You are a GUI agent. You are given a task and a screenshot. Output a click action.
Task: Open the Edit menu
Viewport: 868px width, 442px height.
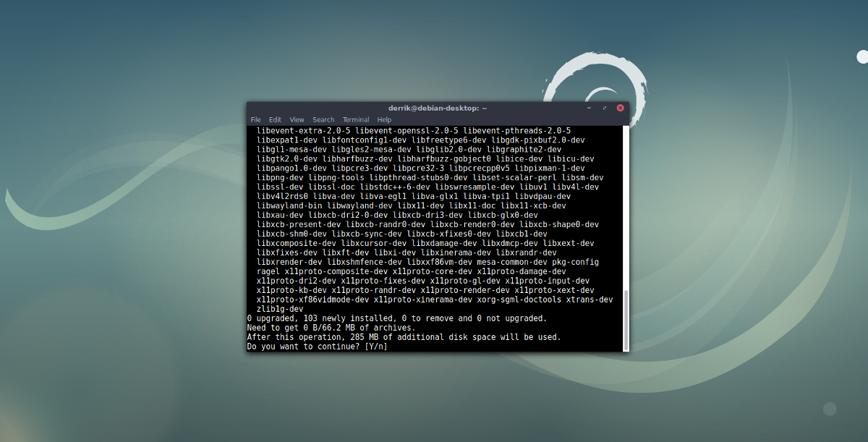275,120
